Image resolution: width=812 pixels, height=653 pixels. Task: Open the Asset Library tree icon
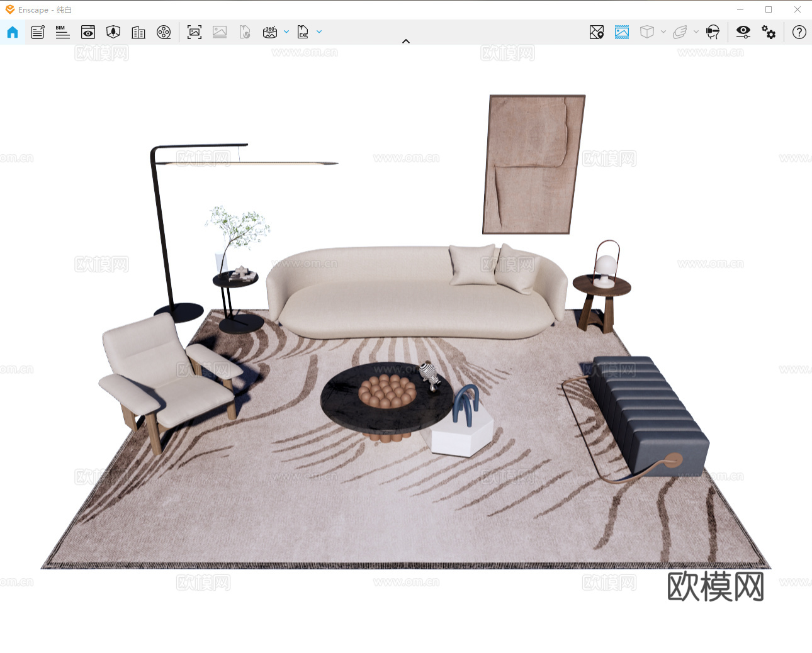[x=113, y=32]
